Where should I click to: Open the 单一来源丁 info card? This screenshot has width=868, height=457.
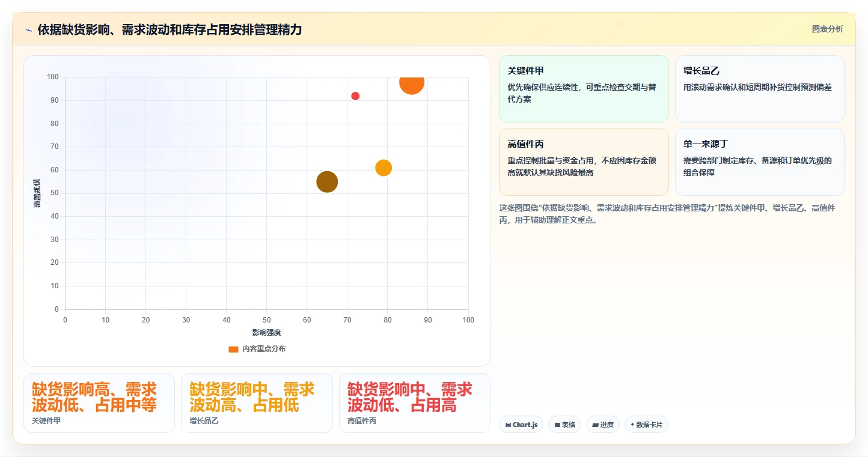click(760, 162)
